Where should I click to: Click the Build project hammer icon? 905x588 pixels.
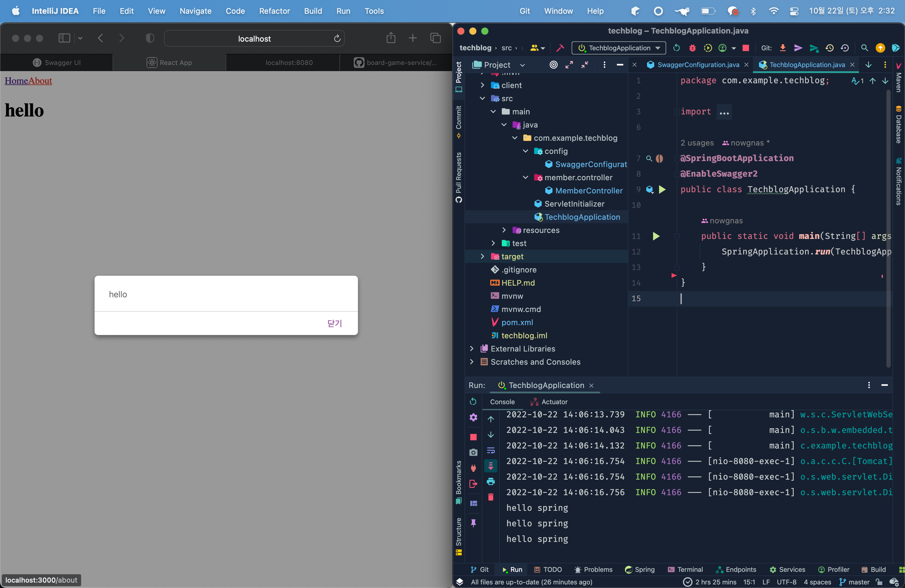coord(560,48)
